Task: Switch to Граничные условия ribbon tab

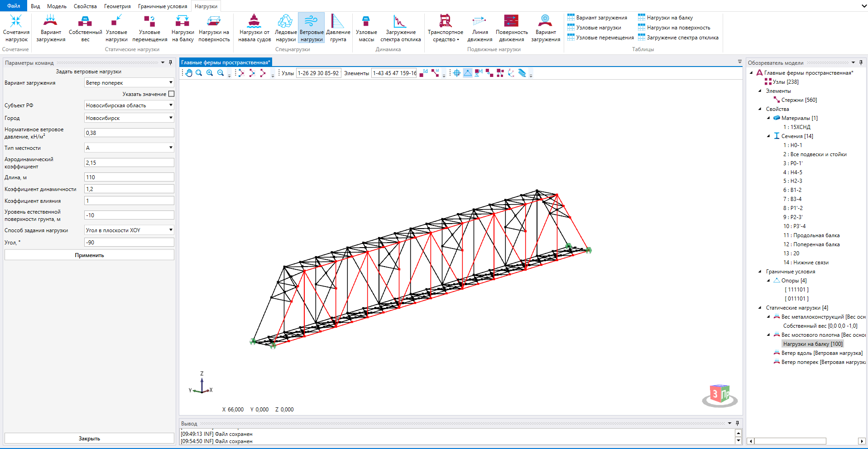Action: (x=163, y=6)
